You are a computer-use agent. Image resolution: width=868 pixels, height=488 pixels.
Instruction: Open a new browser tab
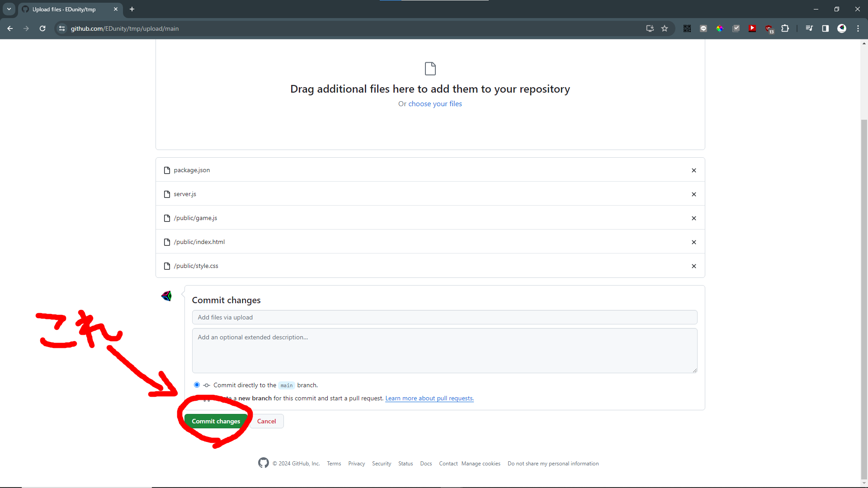[x=132, y=9]
